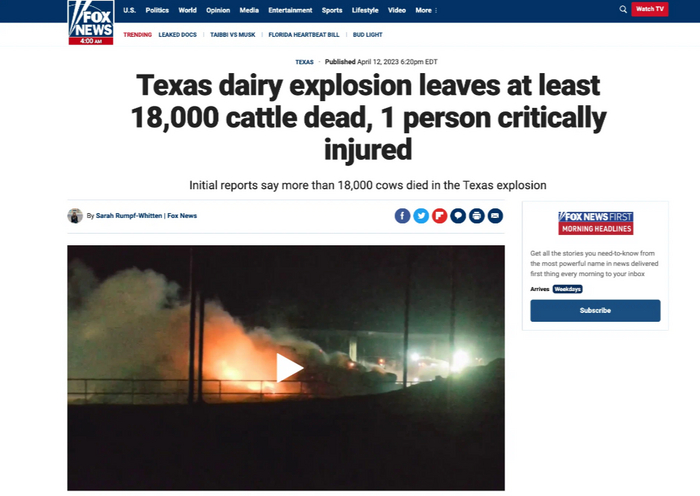Viewport: 700px width, 496px height.
Task: Open the Entertainment section
Action: click(290, 10)
